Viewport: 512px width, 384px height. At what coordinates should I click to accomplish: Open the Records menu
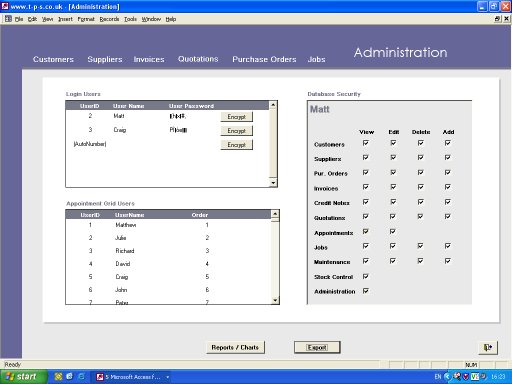click(109, 19)
